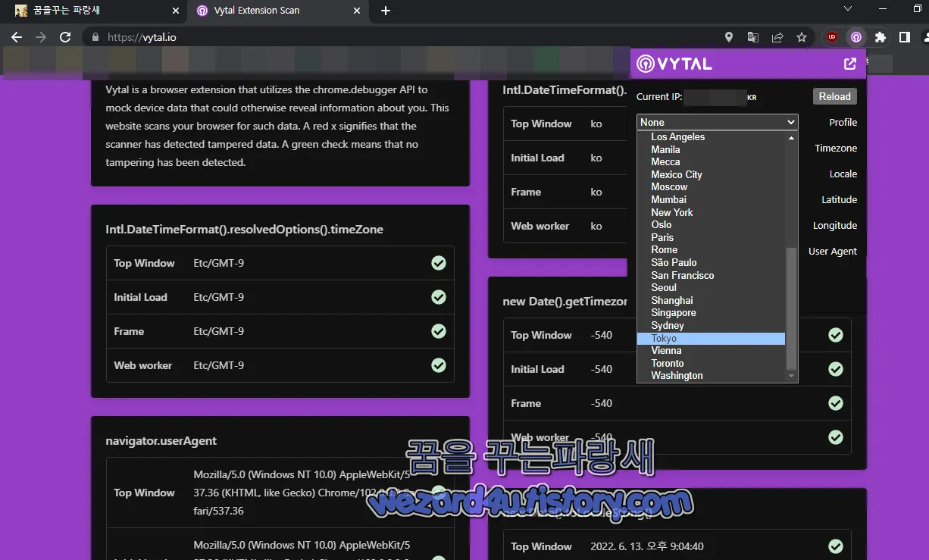Open the extensions puzzle icon

click(880, 37)
